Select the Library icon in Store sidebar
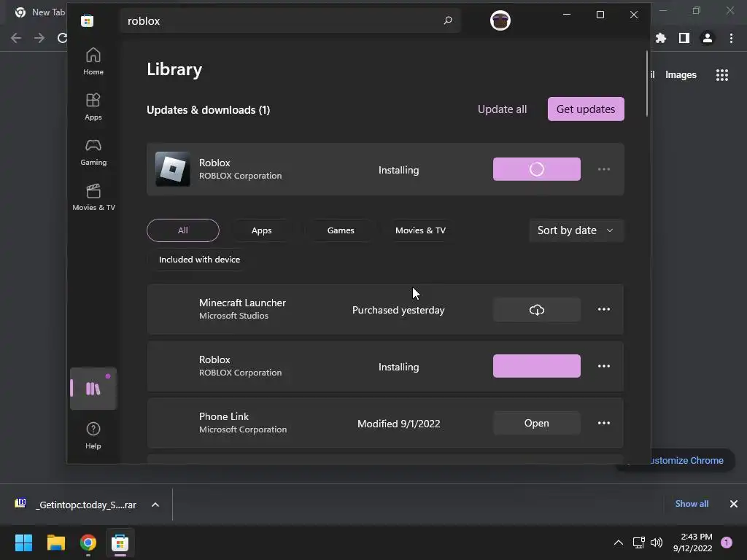The image size is (747, 560). click(x=93, y=389)
